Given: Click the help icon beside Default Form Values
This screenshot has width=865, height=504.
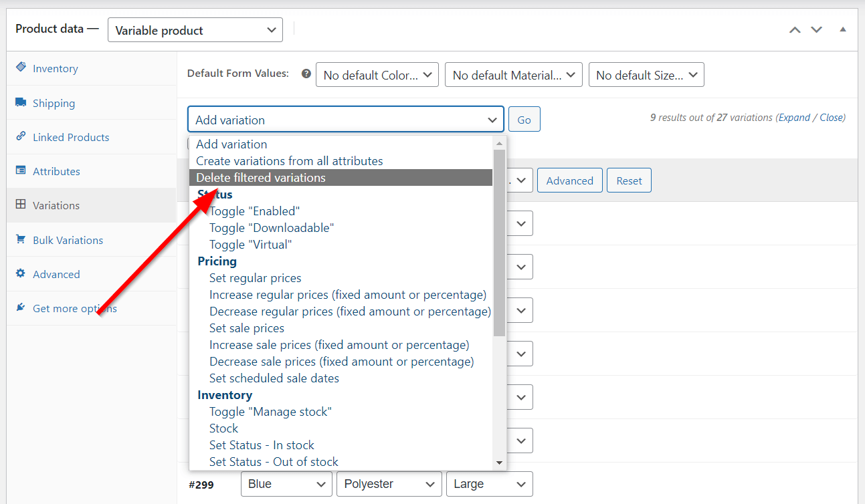Looking at the screenshot, I should (306, 74).
